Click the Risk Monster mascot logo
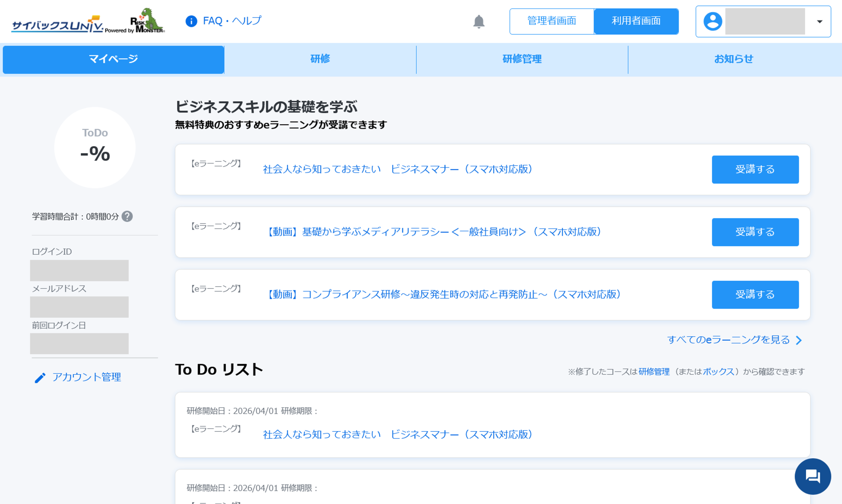This screenshot has width=842, height=504. tap(147, 20)
